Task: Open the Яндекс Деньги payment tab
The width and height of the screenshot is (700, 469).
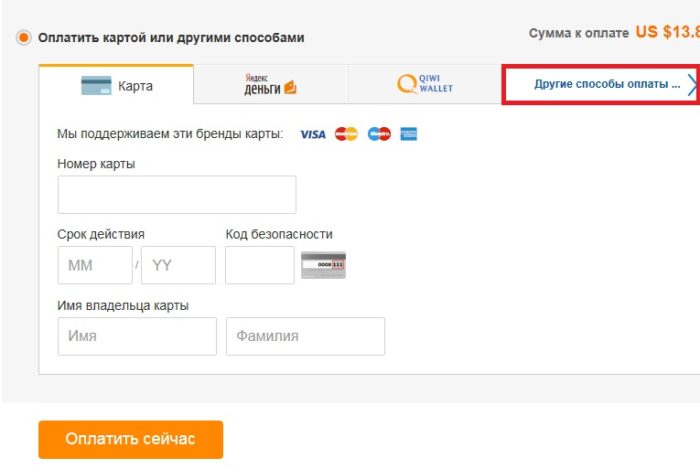Action: tap(271, 85)
